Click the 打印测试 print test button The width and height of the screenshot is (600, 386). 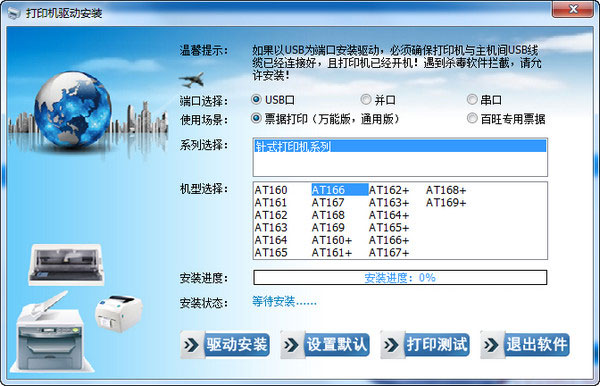coord(425,345)
